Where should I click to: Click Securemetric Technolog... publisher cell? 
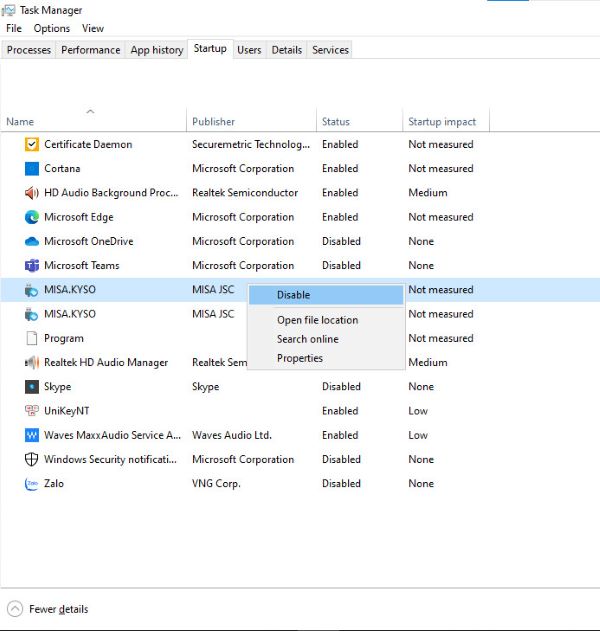(x=251, y=144)
